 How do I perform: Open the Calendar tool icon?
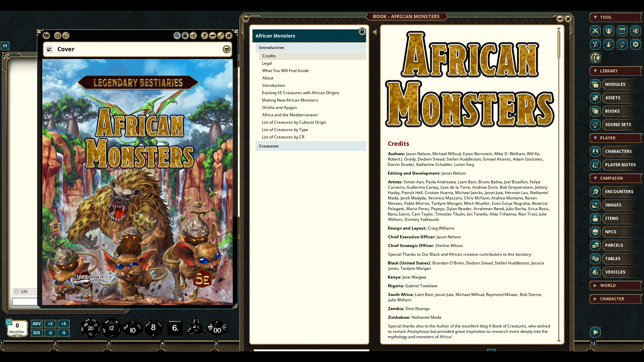click(622, 31)
